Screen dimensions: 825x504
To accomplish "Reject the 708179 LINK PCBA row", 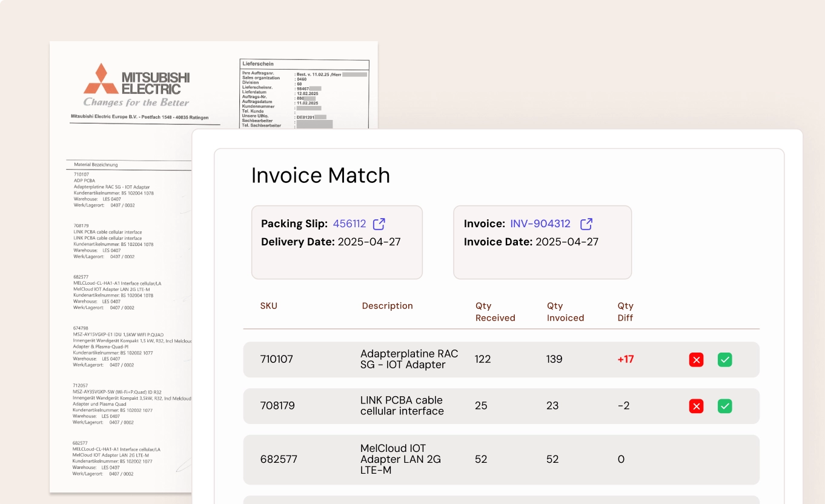I will [696, 406].
